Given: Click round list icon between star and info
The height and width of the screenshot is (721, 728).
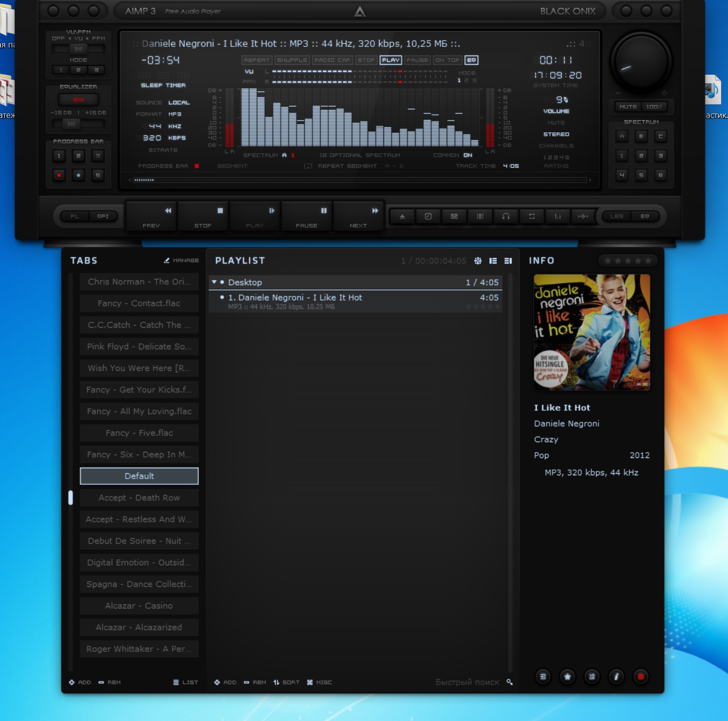Looking at the screenshot, I should tap(592, 676).
